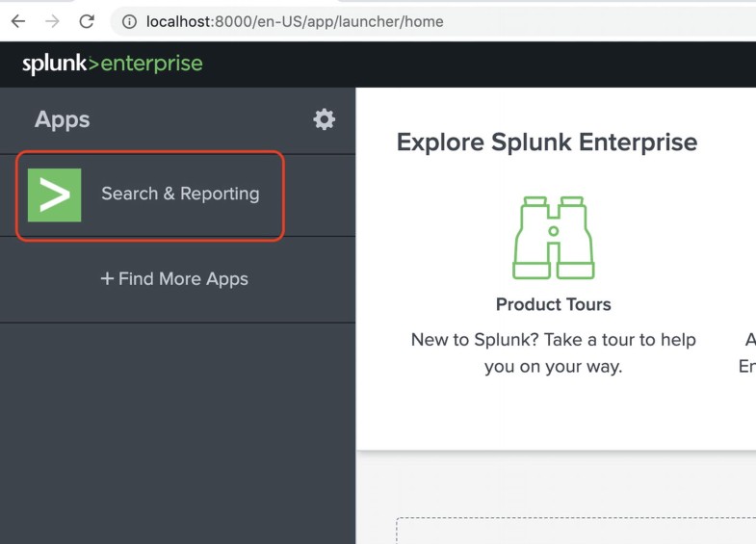Go back with browser back arrow
Image resolution: width=756 pixels, height=544 pixels.
(x=18, y=21)
